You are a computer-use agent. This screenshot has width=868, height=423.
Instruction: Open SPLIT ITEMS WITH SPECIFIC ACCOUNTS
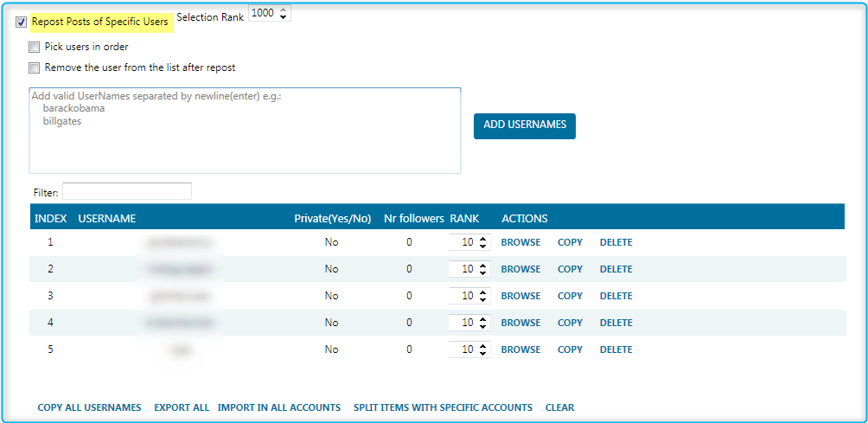(x=443, y=407)
